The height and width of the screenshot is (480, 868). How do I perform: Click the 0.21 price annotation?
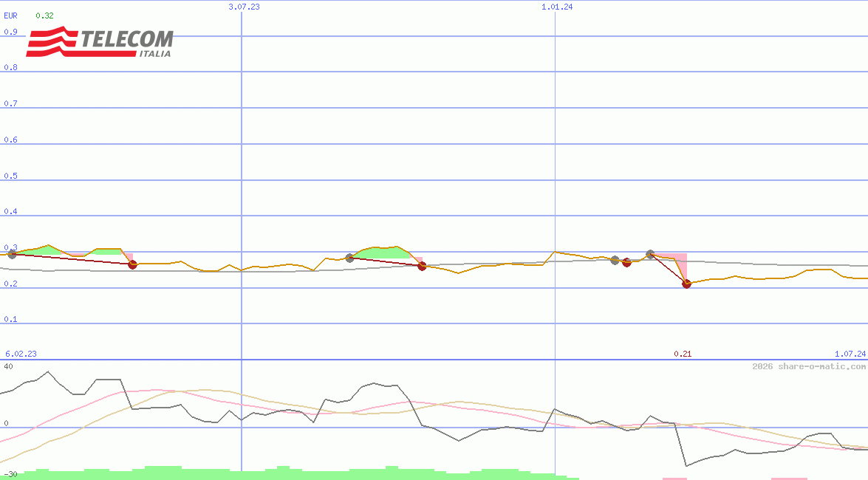[683, 353]
